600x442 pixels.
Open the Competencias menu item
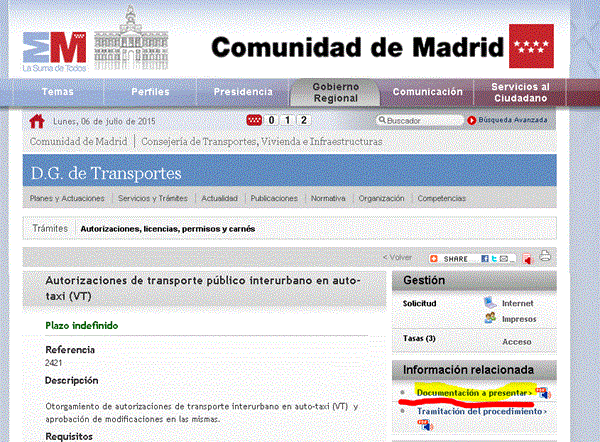442,198
